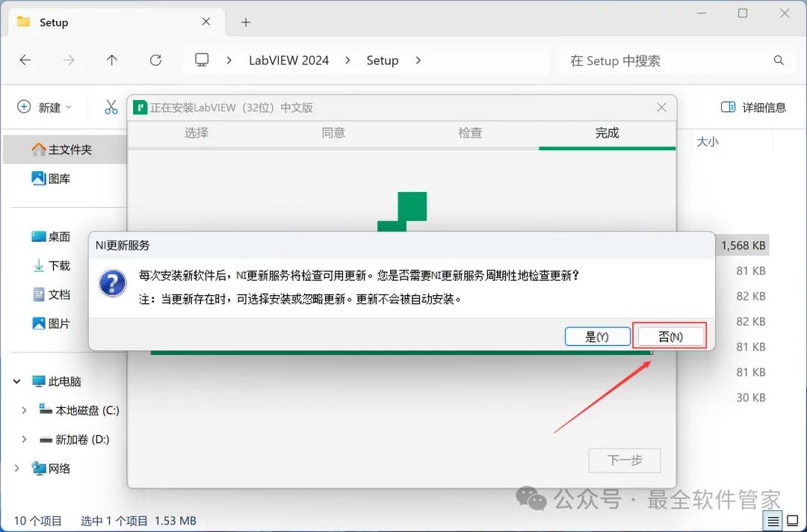
Task: Click the question mark icon in the NI update dialog
Action: 113,283
